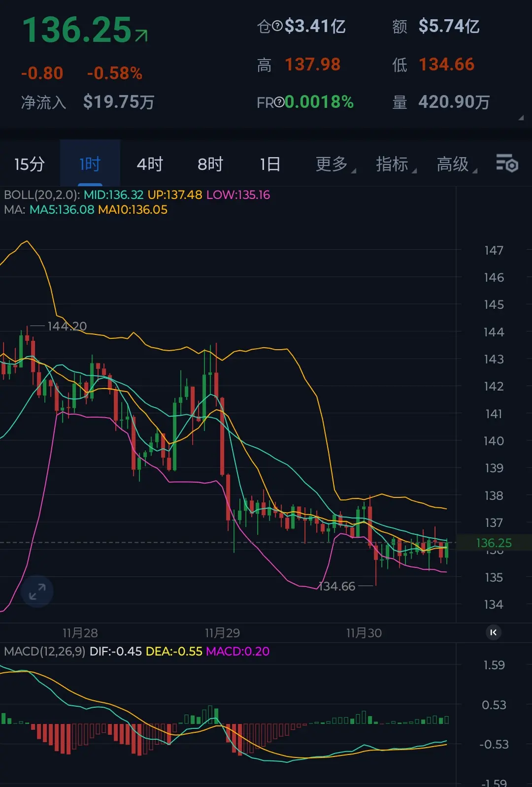Tap the BOLL MID:136.32 value
532x787 pixels.
(113, 195)
